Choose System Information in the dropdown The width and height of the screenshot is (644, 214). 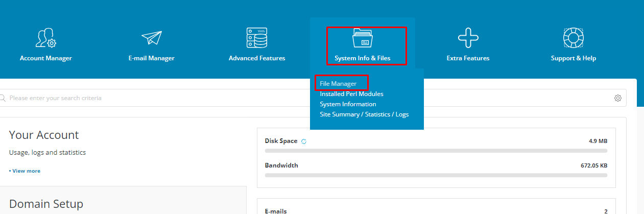[x=348, y=104]
